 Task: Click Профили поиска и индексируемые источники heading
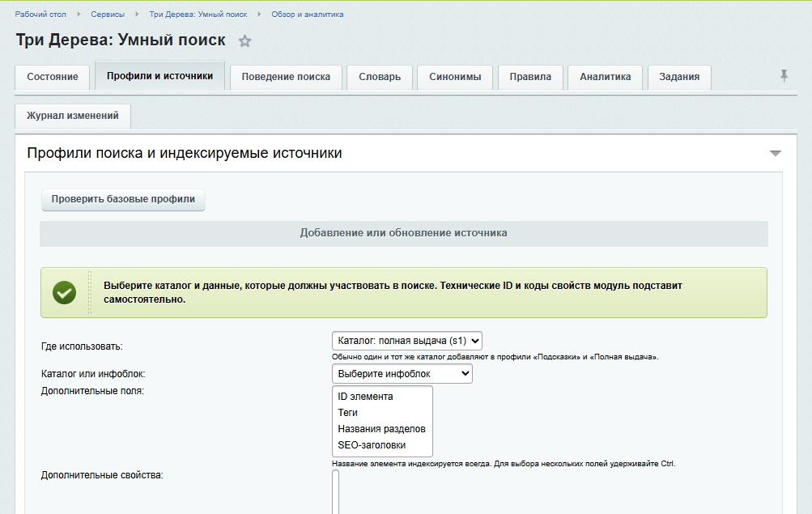click(185, 153)
